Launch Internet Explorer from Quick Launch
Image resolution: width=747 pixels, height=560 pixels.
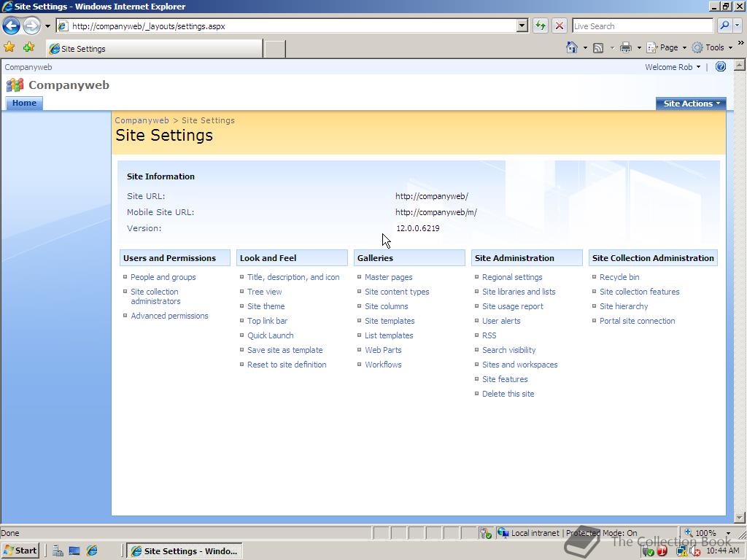pos(92,551)
